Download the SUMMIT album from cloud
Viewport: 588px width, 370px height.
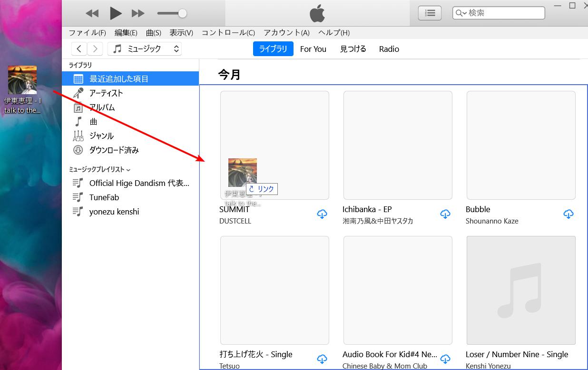(322, 214)
